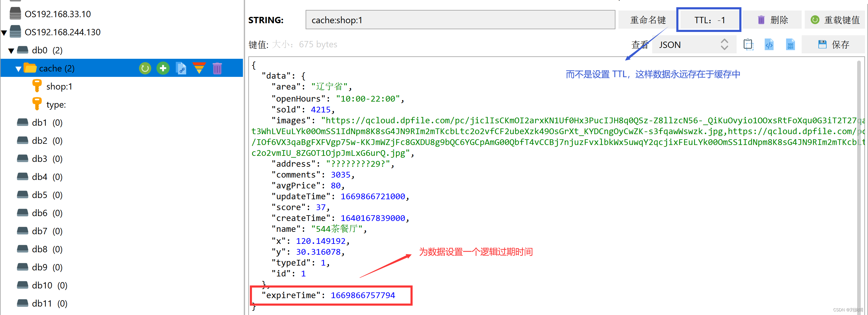
Task: Click the delete key button 删除
Action: pyautogui.click(x=772, y=20)
